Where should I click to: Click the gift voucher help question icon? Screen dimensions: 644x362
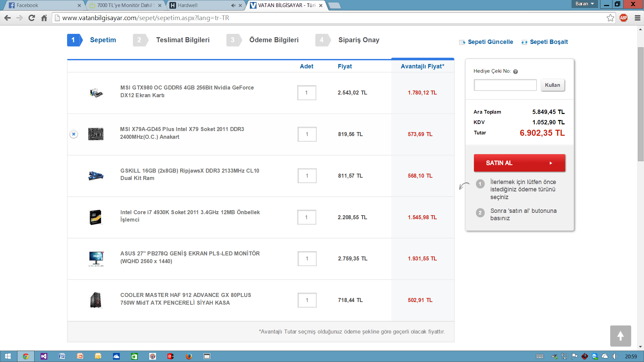point(516,71)
